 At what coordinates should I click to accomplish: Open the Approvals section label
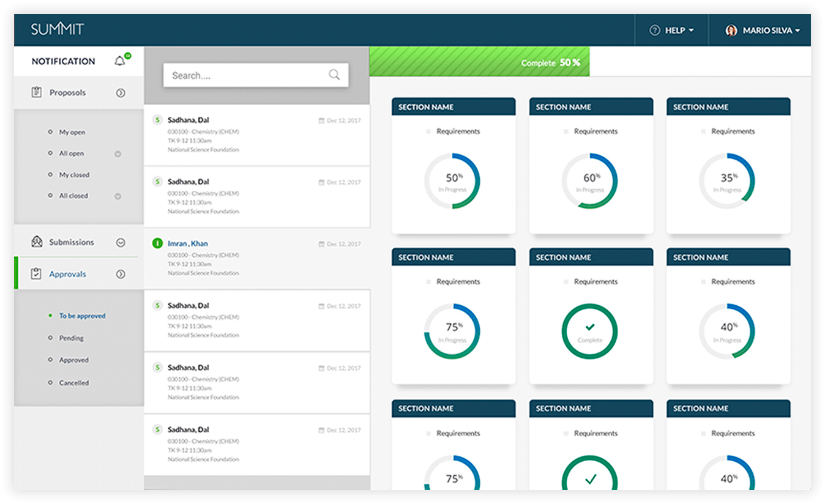(x=67, y=274)
